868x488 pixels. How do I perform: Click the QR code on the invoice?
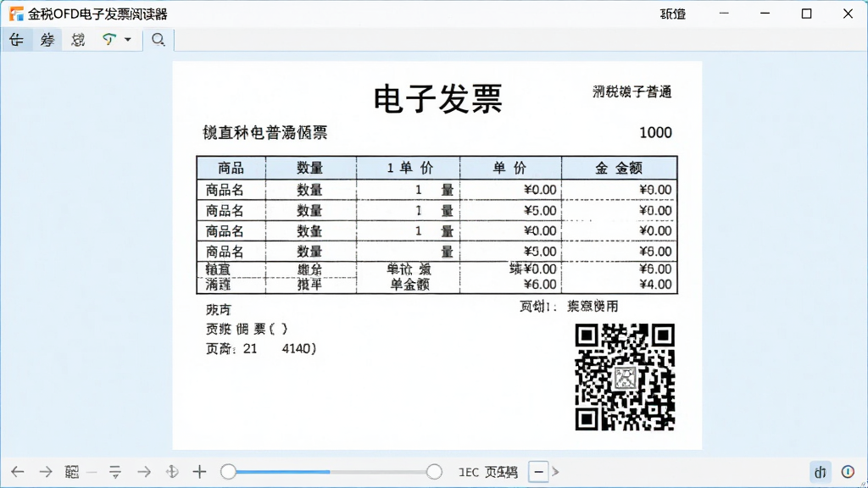[625, 377]
